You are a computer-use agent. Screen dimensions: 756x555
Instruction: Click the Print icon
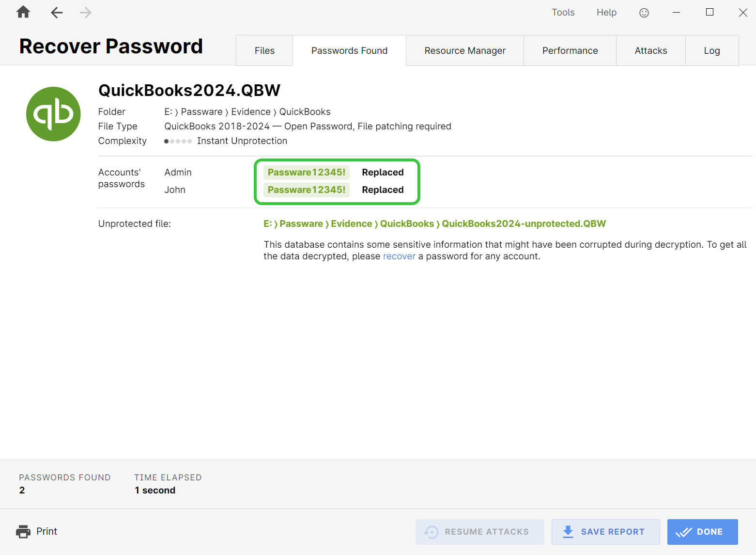click(x=23, y=531)
